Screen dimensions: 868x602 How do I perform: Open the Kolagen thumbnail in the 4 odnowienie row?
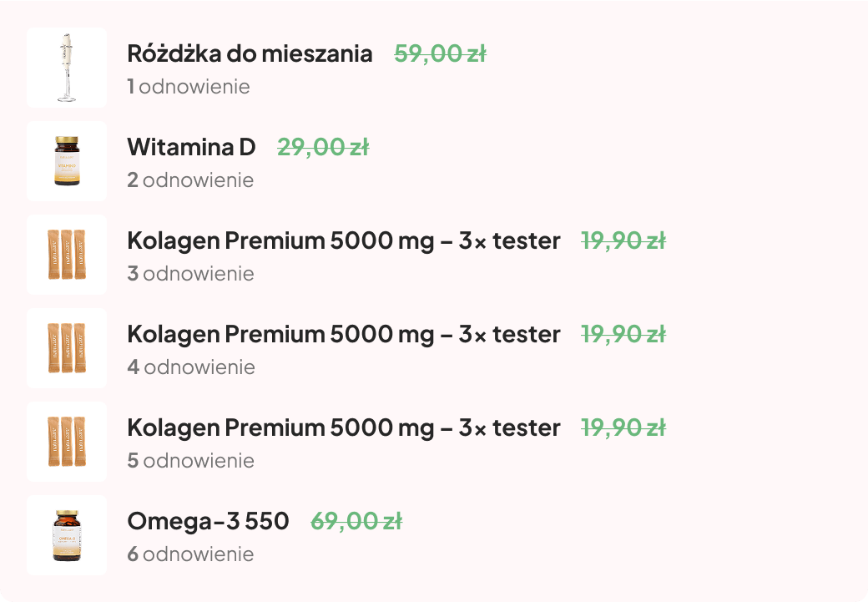(67, 348)
